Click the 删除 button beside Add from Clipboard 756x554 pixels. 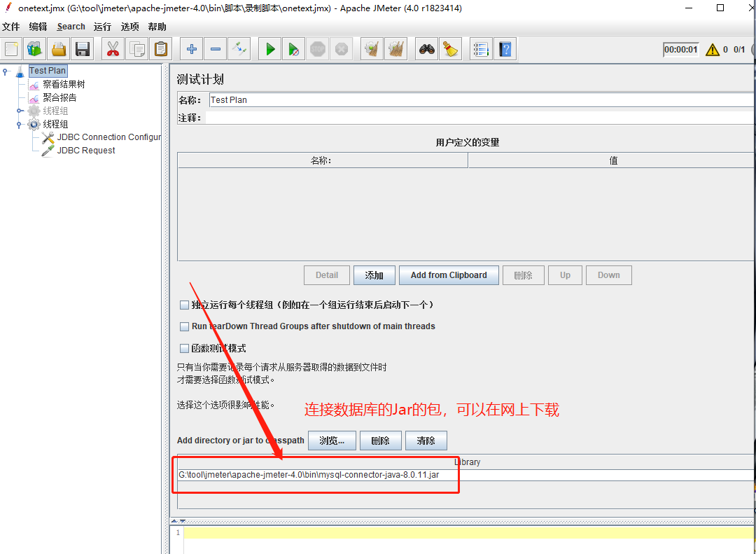coord(523,275)
